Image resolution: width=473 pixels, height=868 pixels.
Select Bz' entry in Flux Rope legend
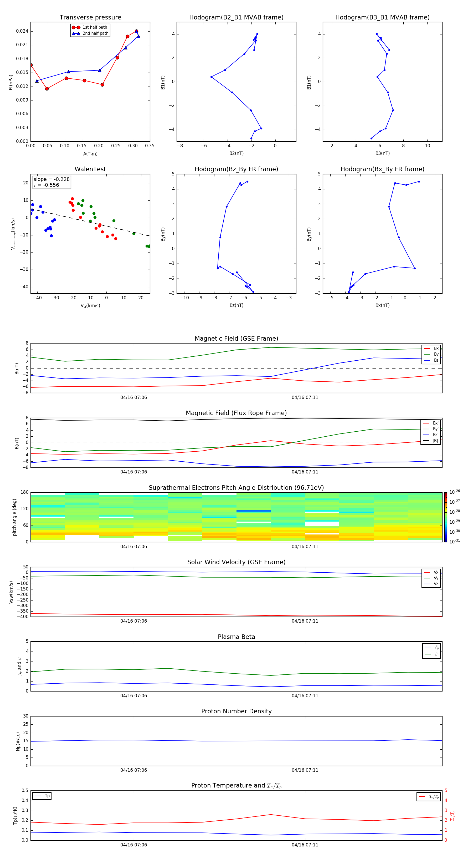click(x=431, y=435)
